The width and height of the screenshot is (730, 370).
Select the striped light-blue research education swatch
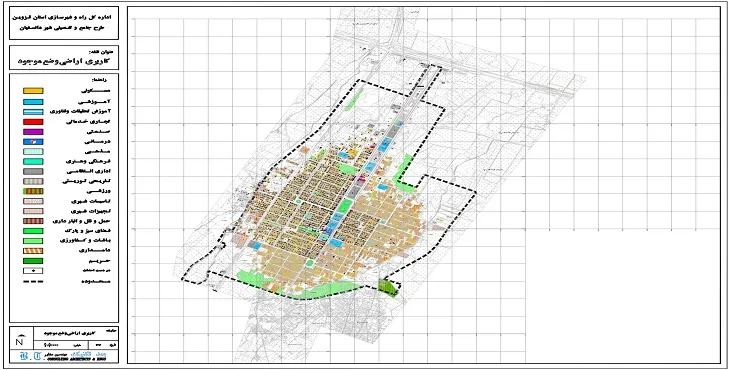pyautogui.click(x=33, y=112)
